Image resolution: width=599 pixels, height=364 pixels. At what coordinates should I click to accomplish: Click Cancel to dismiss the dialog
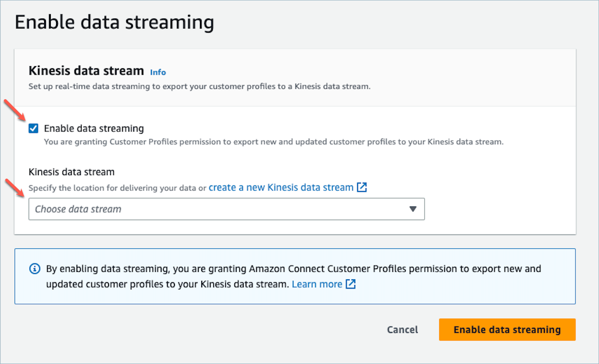tap(402, 329)
